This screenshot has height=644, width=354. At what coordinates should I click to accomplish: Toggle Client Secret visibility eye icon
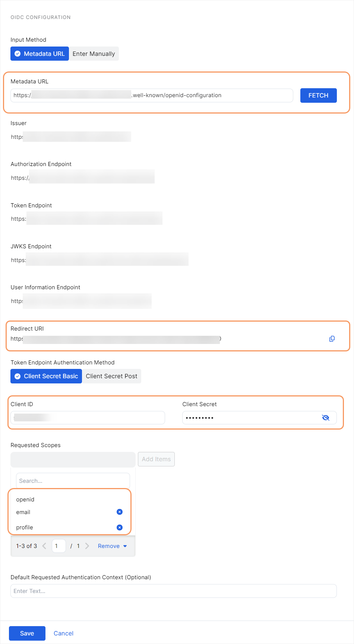pyautogui.click(x=326, y=418)
